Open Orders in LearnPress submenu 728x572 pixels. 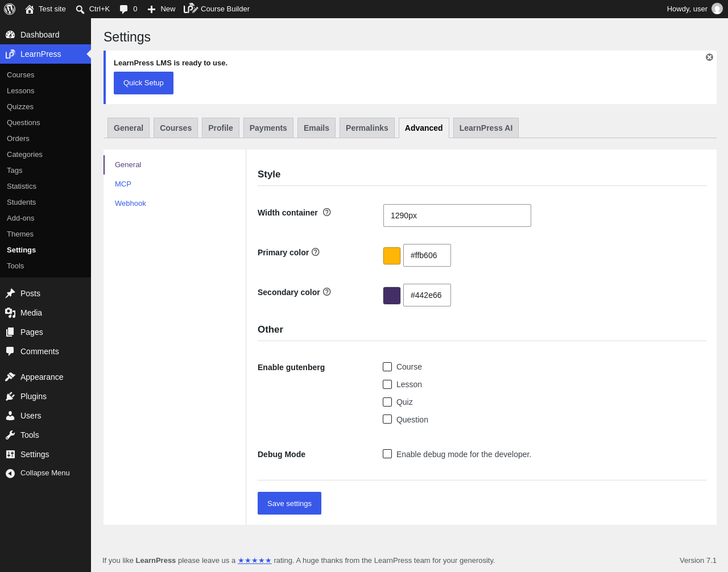pos(18,139)
